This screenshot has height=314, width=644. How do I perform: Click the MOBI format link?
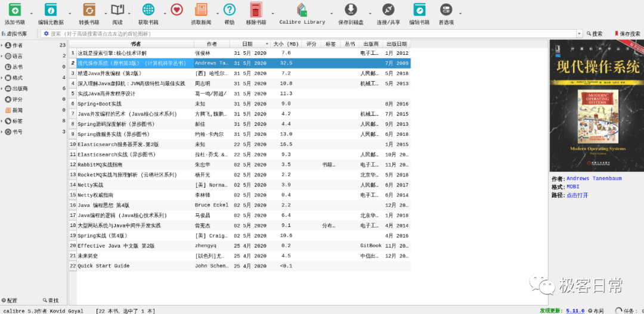point(573,186)
